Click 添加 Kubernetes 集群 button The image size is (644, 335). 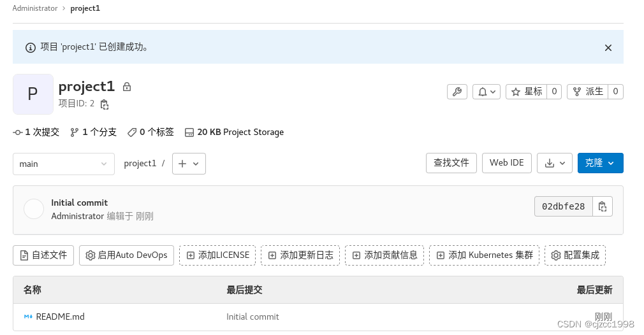coord(484,255)
